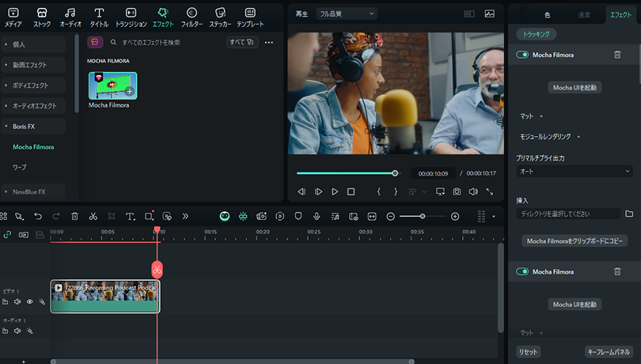This screenshot has height=364, width=641.
Task: Copy Mocha Filmora to clipboard button
Action: tap(575, 241)
